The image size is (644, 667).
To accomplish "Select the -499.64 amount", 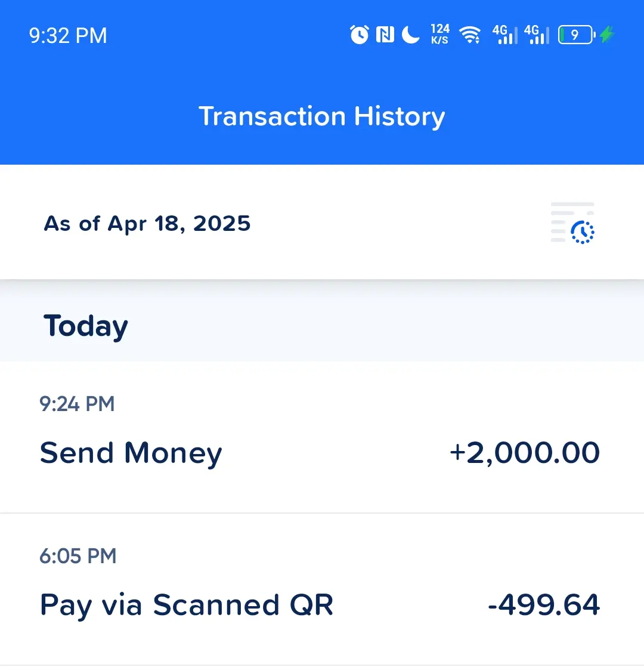I will click(544, 604).
